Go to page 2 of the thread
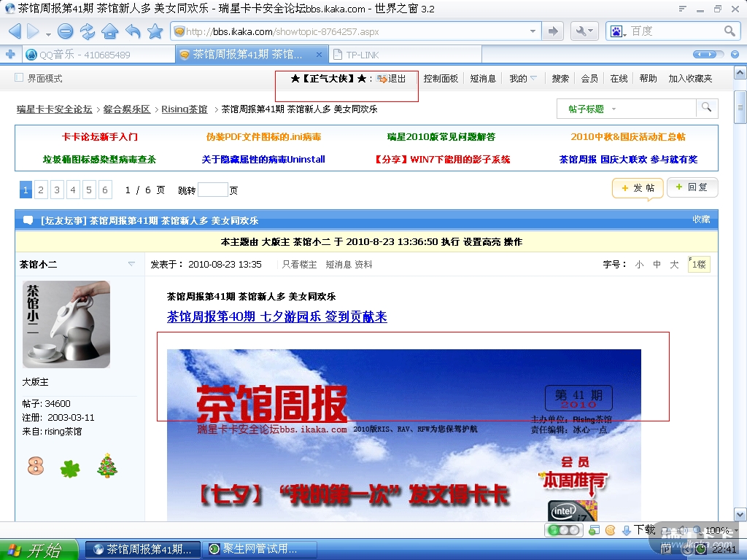Screen dimensions: 747x560 coord(41,190)
